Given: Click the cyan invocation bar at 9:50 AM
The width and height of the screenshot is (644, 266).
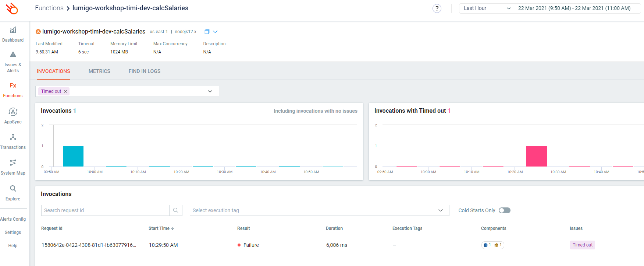Looking at the screenshot, I should point(73,157).
